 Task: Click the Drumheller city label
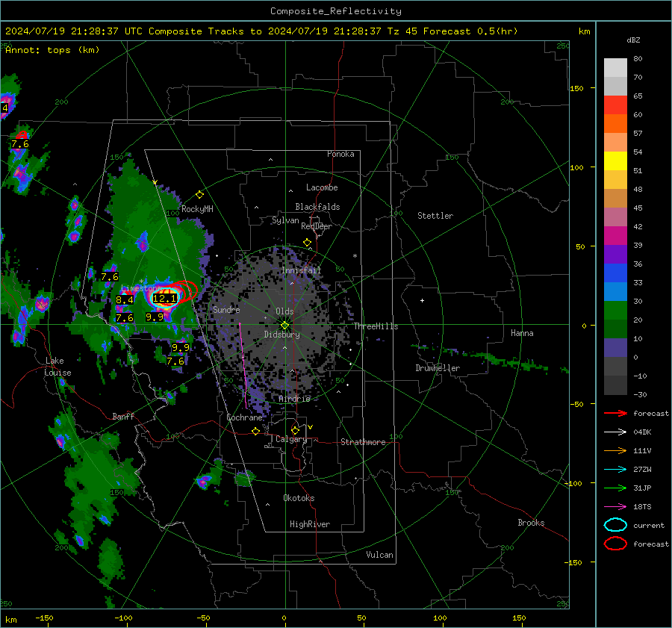(x=438, y=368)
